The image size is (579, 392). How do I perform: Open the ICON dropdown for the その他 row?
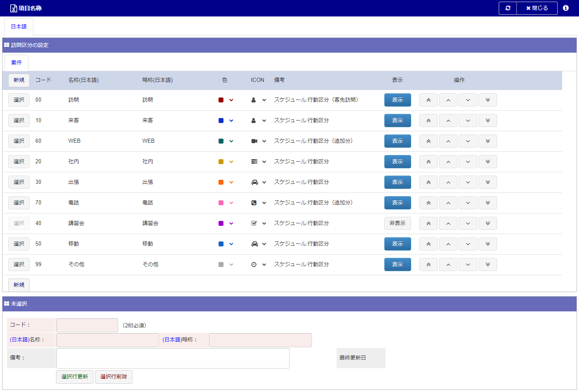(264, 264)
